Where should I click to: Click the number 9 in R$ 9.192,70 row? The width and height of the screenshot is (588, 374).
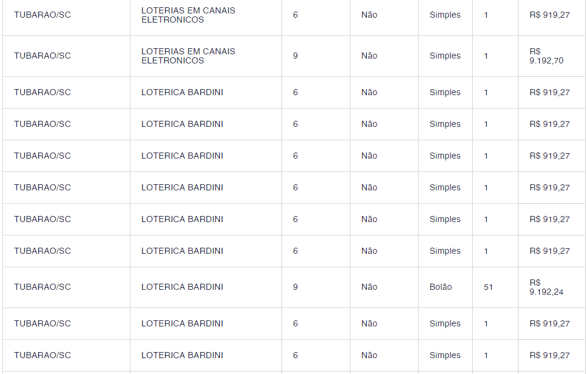(x=296, y=56)
